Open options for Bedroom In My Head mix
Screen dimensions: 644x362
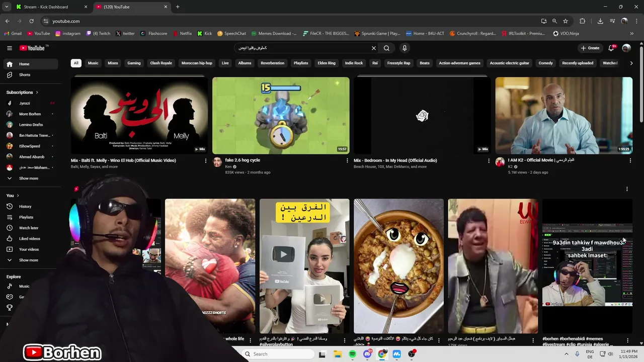[489, 161]
